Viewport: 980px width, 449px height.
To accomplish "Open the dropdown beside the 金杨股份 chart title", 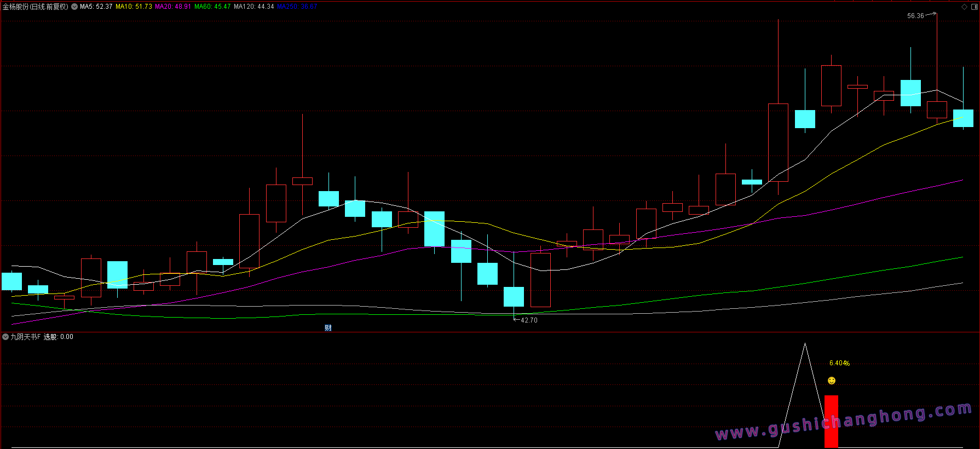I will (x=74, y=7).
